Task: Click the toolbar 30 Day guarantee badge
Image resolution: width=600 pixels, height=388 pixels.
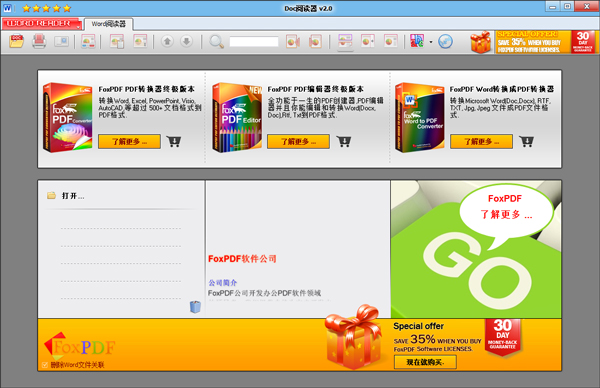Action: tap(583, 42)
